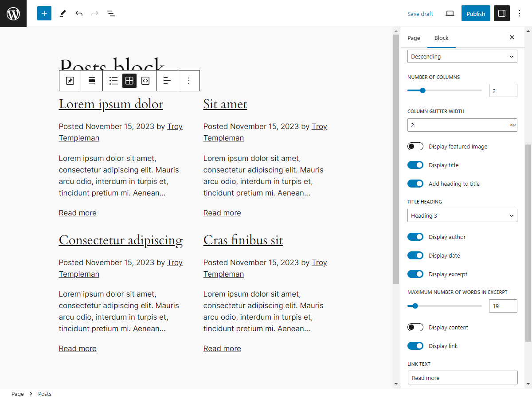Click the Publish button
532x399 pixels.
pyautogui.click(x=476, y=13)
